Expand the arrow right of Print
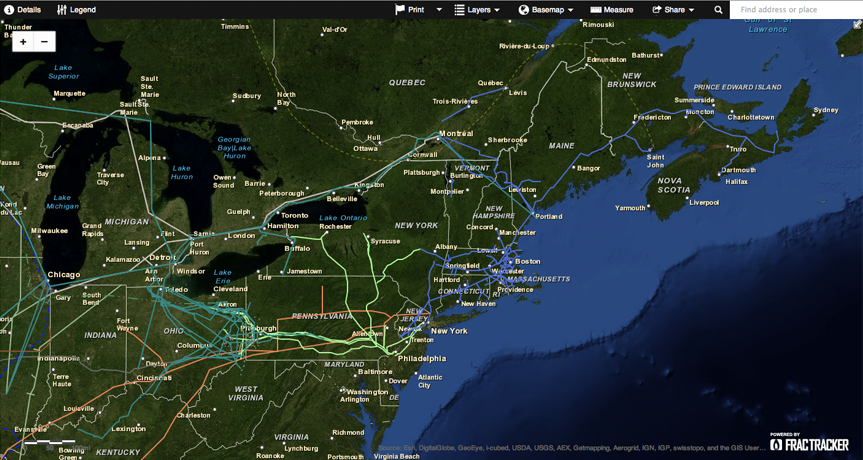 439,10
